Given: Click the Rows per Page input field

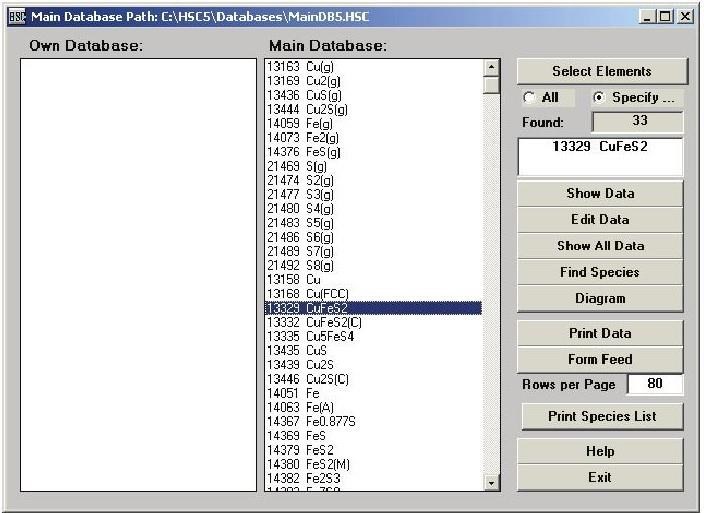Looking at the screenshot, I should click(656, 385).
